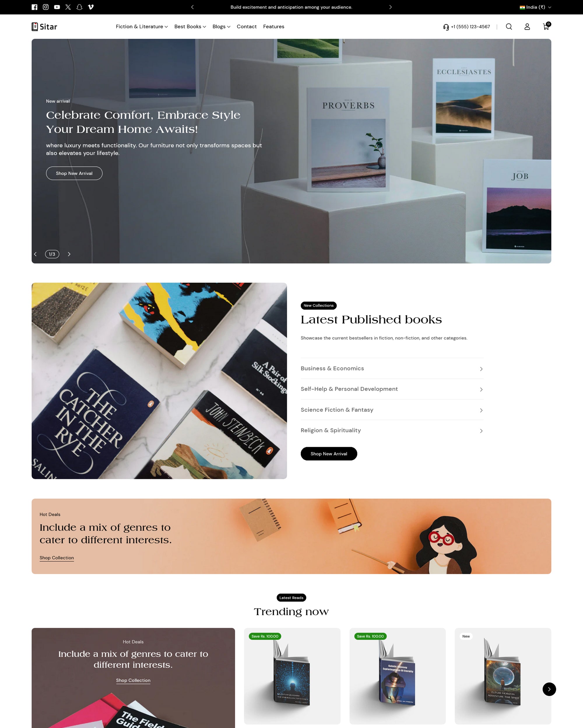
Task: Click the next arrow on the hero carousel
Action: pos(69,253)
